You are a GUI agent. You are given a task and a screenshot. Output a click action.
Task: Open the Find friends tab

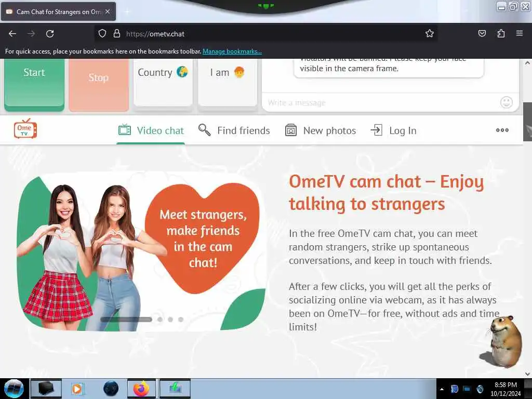point(234,130)
